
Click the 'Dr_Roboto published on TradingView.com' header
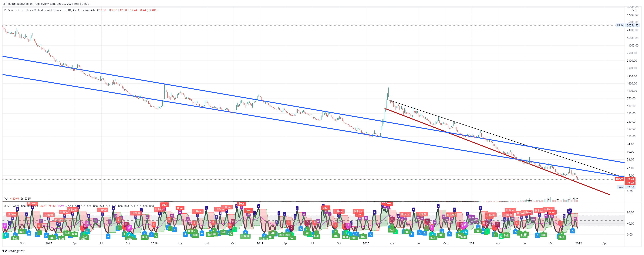pyautogui.click(x=29, y=4)
